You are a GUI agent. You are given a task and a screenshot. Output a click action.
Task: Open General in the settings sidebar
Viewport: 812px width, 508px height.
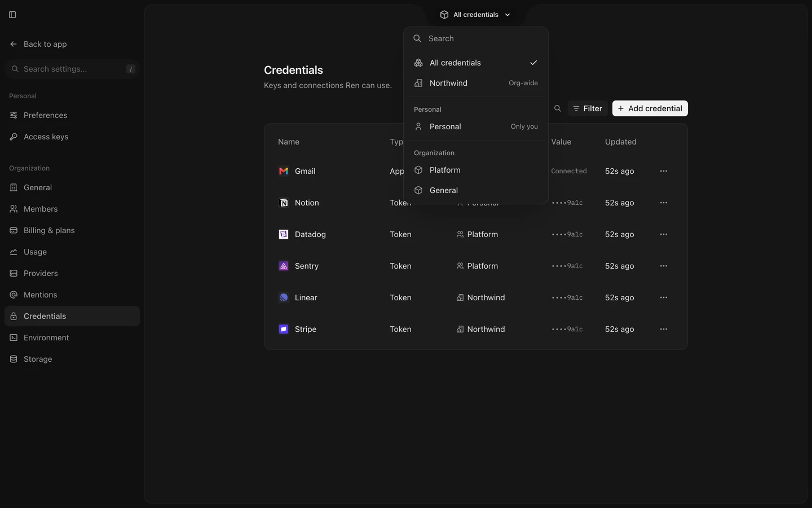pos(72,187)
